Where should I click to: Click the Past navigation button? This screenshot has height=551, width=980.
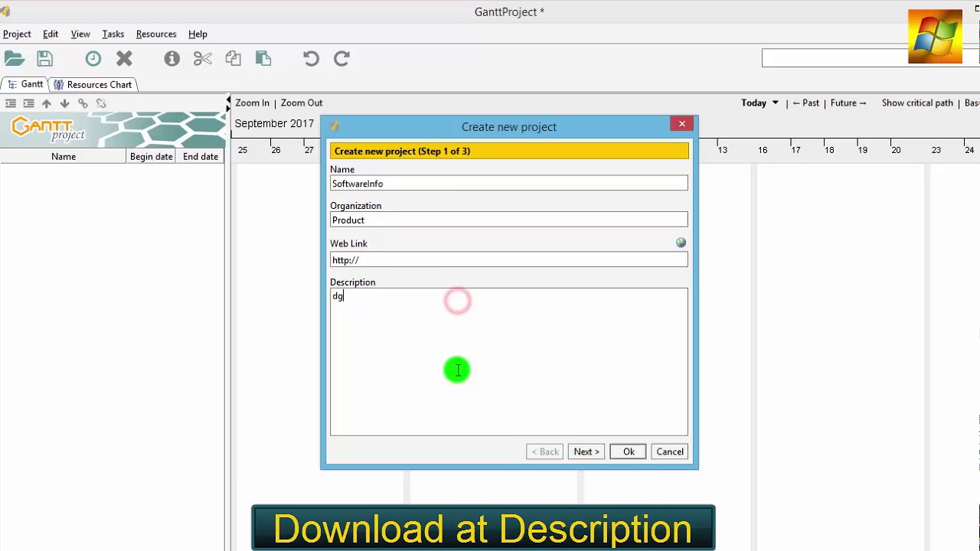(x=805, y=103)
